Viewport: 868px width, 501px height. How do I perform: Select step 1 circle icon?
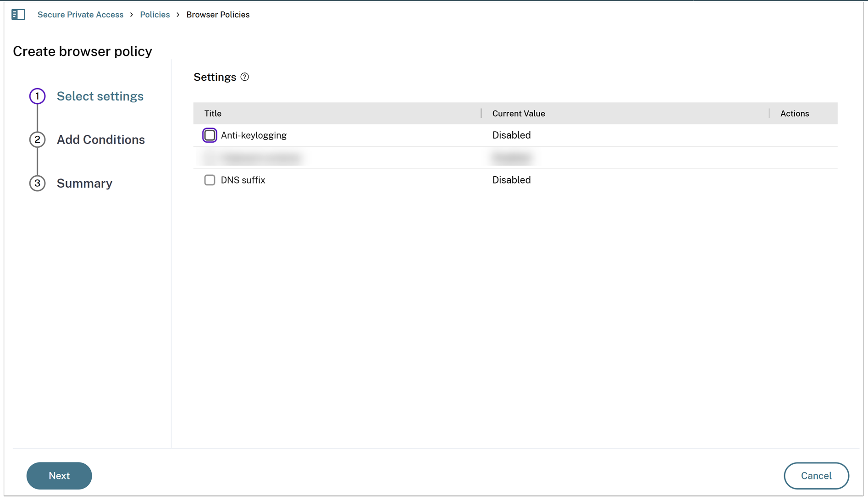38,96
